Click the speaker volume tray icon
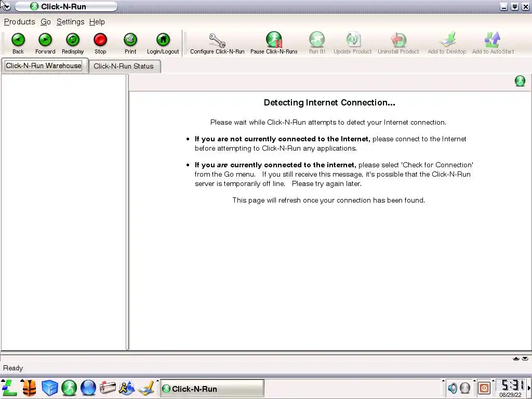This screenshot has width=532, height=399. pyautogui.click(x=453, y=388)
